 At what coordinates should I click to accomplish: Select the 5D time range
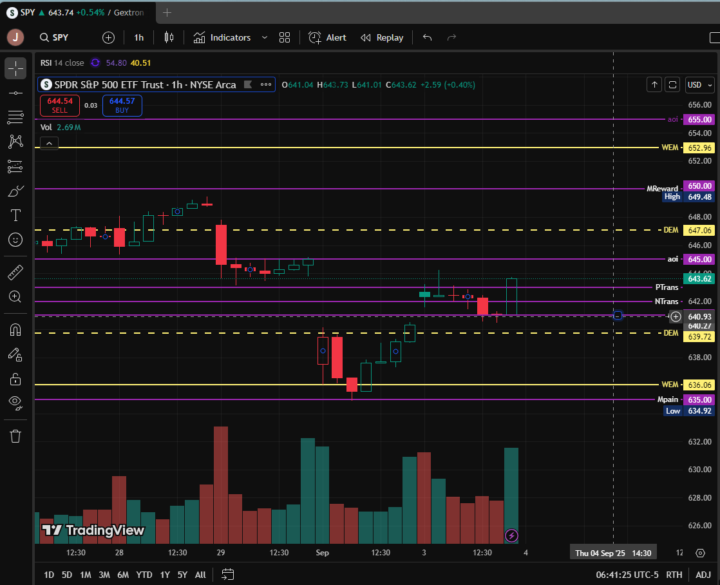66,575
